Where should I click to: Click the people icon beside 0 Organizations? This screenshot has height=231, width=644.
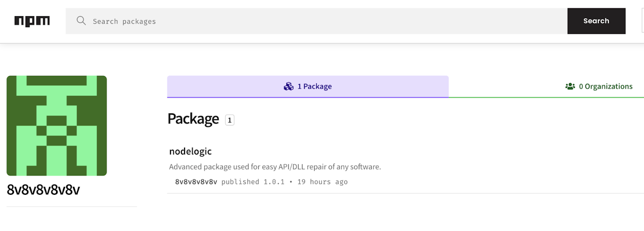[571, 86]
